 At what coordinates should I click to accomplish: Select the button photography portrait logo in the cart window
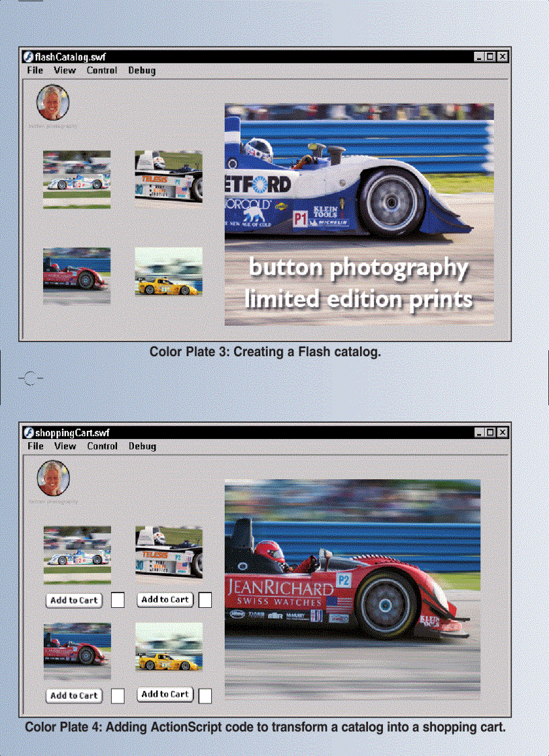[x=53, y=479]
